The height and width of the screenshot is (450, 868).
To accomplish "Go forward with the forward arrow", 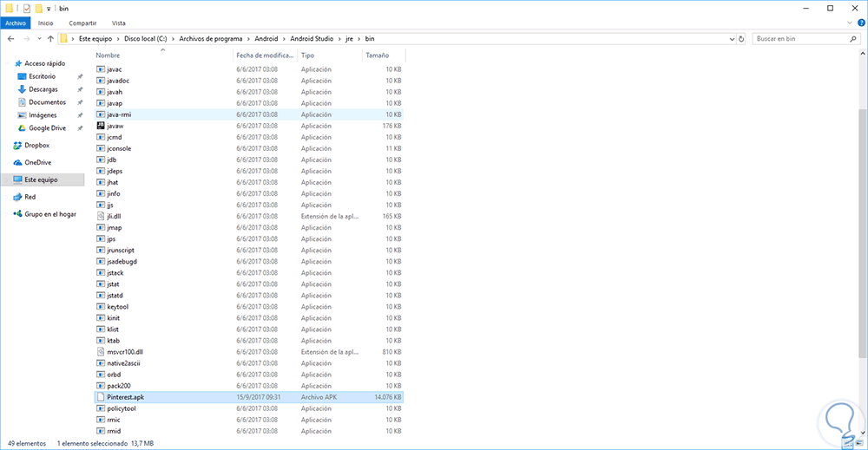I will 26,39.
